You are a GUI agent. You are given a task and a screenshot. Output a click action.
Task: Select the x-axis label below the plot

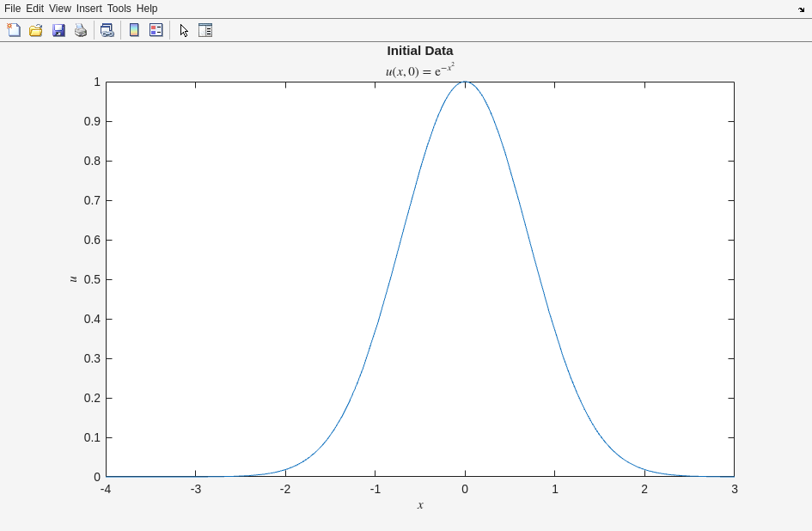click(x=420, y=505)
